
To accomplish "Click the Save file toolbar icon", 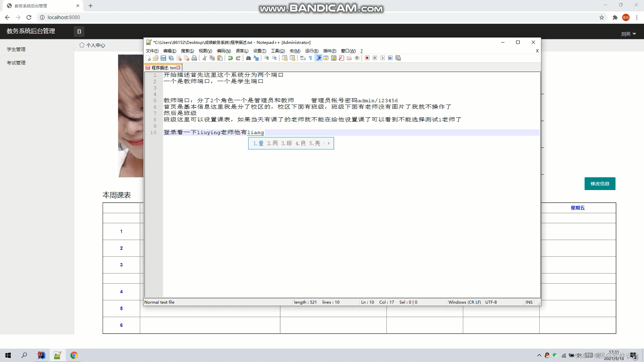I will [x=163, y=58].
